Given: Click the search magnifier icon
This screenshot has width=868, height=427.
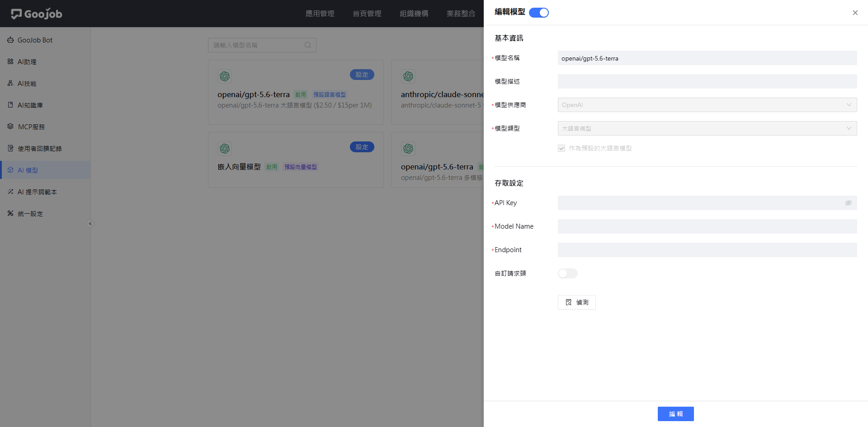Looking at the screenshot, I should (x=308, y=45).
